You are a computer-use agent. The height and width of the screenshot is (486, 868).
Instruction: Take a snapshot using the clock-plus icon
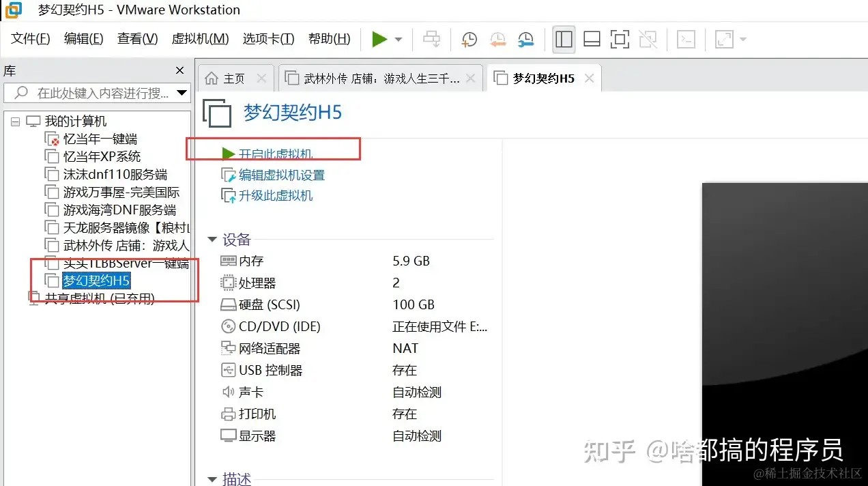point(469,40)
